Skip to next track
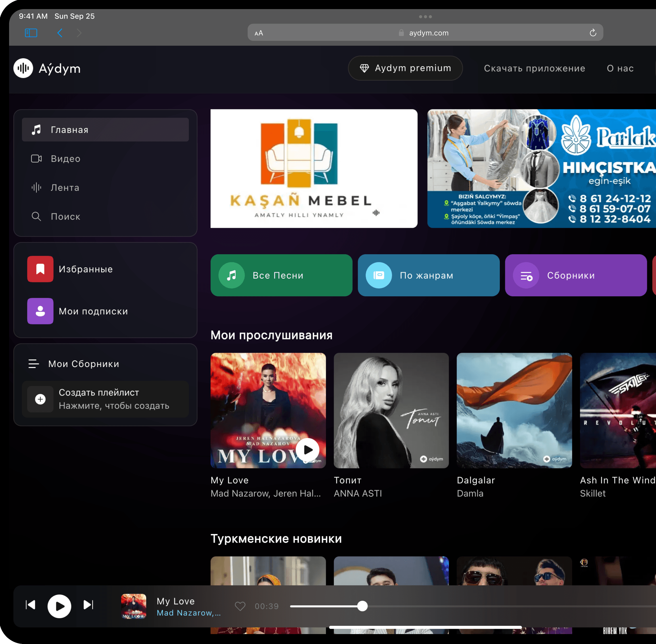656x644 pixels. tap(88, 605)
